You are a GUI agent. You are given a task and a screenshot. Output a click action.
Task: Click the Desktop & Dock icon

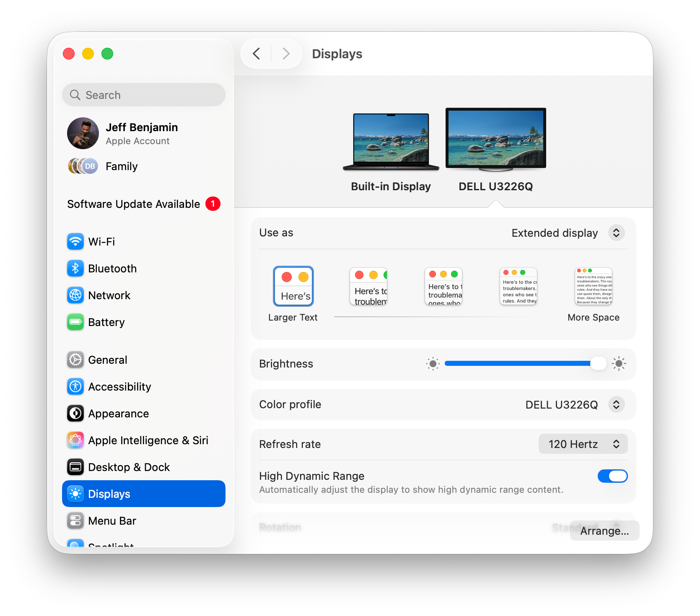75,467
